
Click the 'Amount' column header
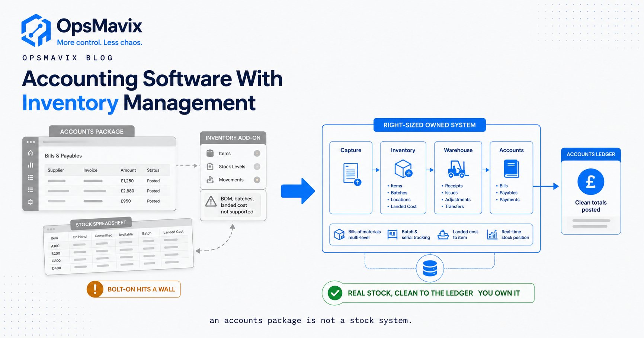[x=128, y=170]
